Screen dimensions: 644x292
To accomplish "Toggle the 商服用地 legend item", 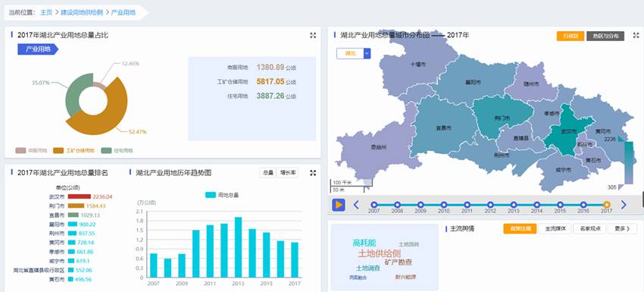I will 31,150.
